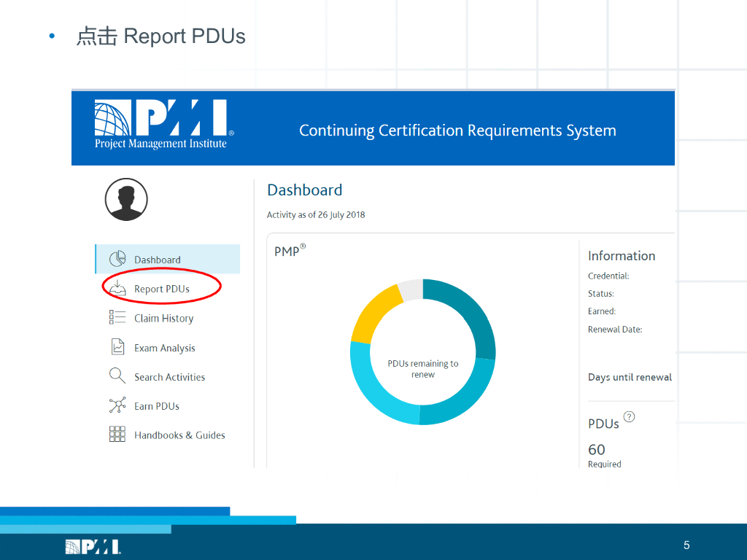This screenshot has width=747, height=560.
Task: Navigate to Earn PDUs
Action: [x=157, y=406]
